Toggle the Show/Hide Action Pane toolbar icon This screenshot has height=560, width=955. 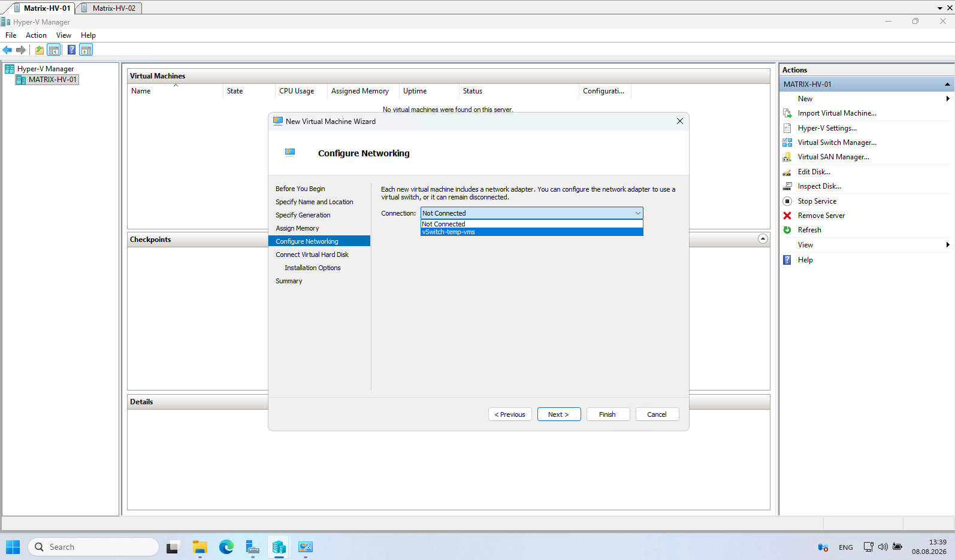pyautogui.click(x=86, y=50)
